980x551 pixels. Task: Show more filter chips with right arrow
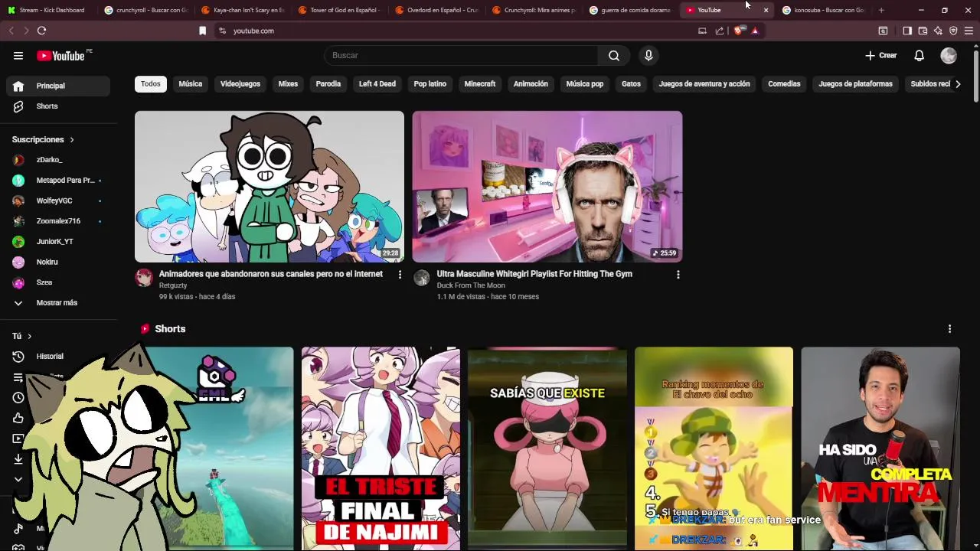point(958,84)
